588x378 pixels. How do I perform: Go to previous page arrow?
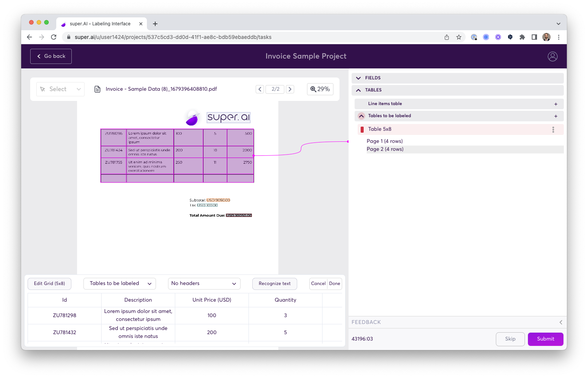pyautogui.click(x=260, y=89)
